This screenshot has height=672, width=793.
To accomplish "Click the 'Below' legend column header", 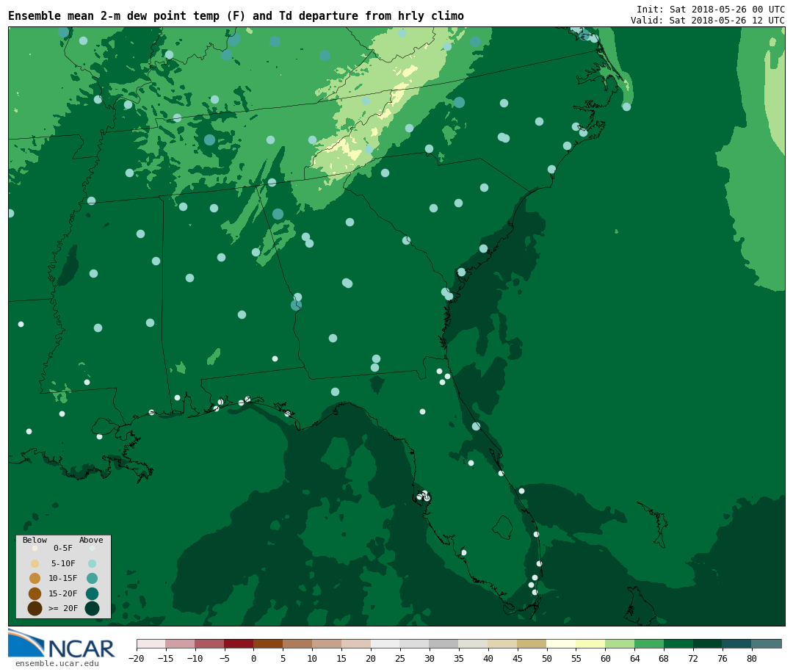I will pyautogui.click(x=35, y=540).
